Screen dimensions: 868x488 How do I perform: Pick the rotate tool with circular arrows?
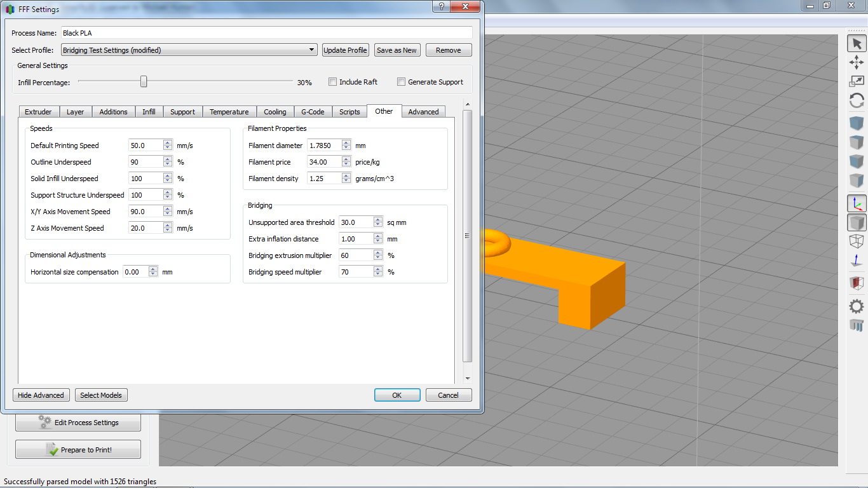(857, 100)
